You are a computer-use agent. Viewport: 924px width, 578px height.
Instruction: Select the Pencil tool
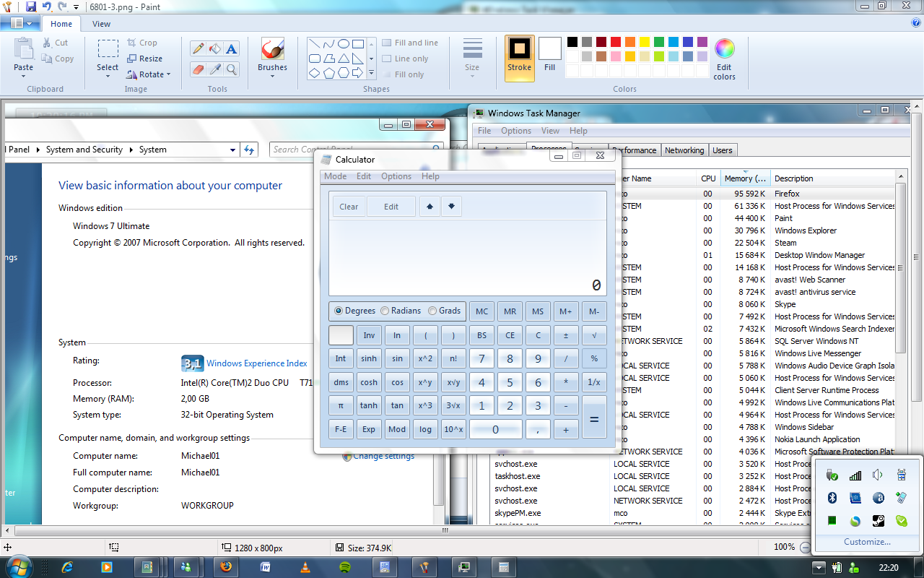(x=198, y=48)
